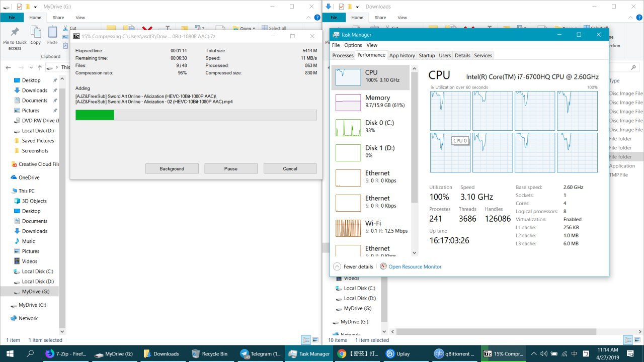Open the help icon in MyDrive window
Screen dimensions: 644x362
317,18
